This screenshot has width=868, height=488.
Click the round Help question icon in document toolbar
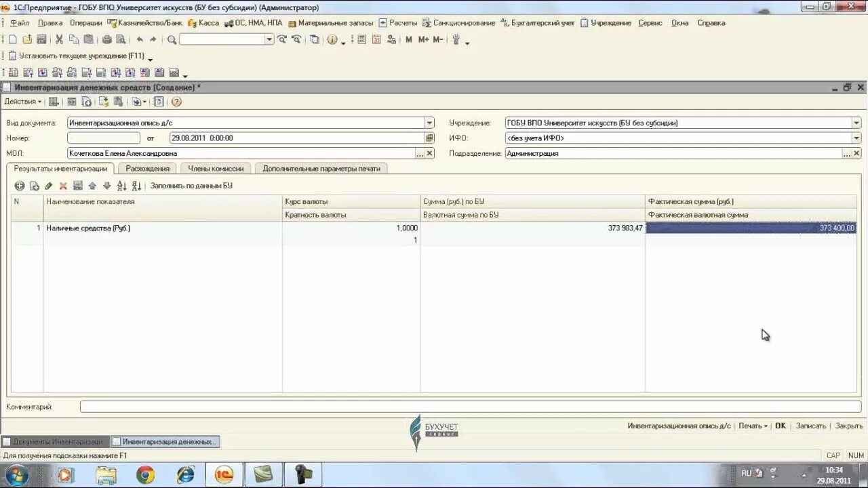click(176, 102)
